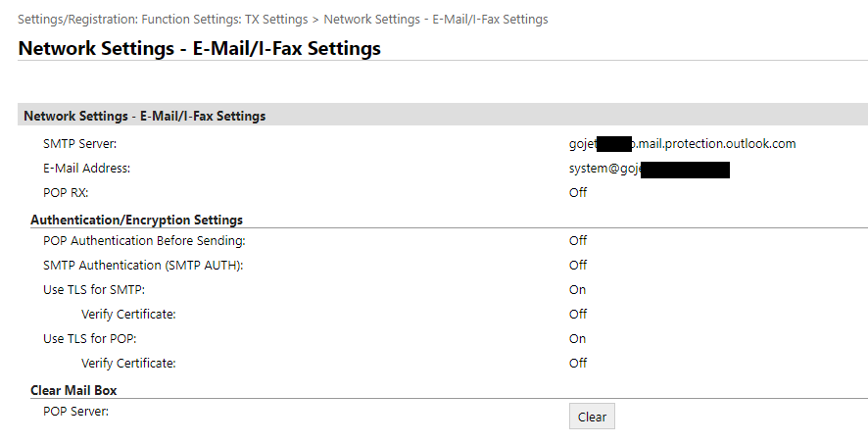Click the POP Authentication Before Sending label
Viewport: 868px width, 443px height.
pyautogui.click(x=144, y=240)
